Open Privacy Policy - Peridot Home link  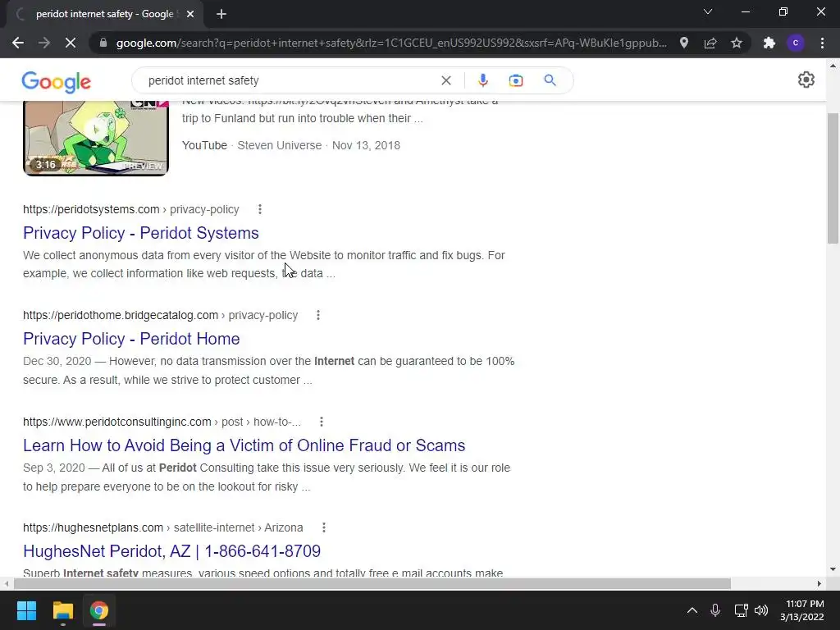131,339
